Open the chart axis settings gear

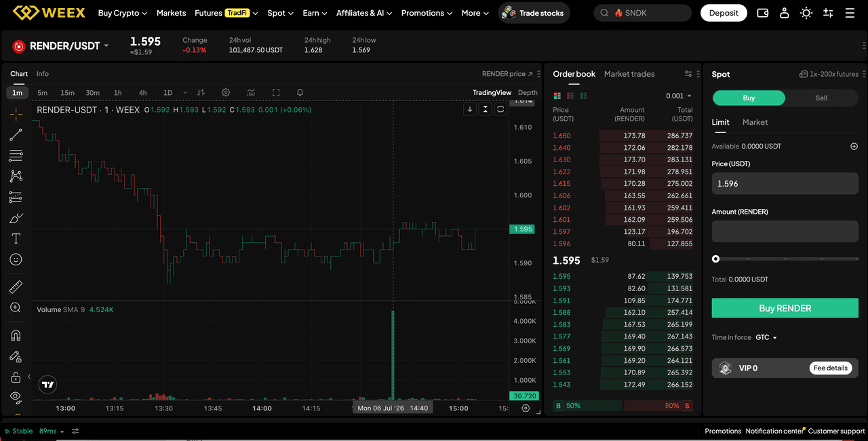tap(526, 408)
